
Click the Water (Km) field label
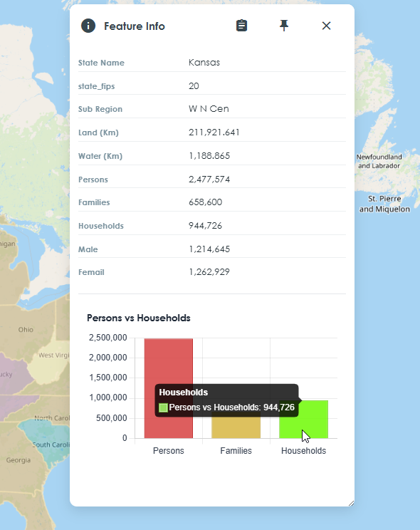coord(100,156)
